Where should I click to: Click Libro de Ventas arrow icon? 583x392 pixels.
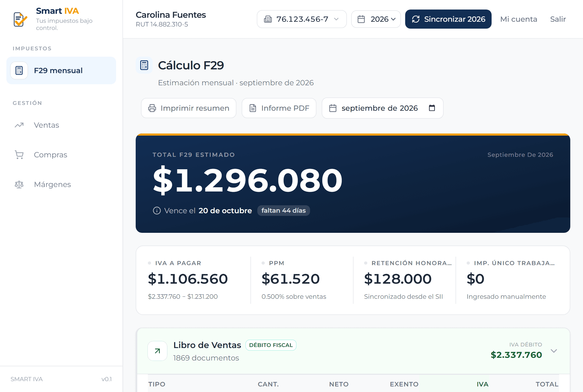point(157,351)
